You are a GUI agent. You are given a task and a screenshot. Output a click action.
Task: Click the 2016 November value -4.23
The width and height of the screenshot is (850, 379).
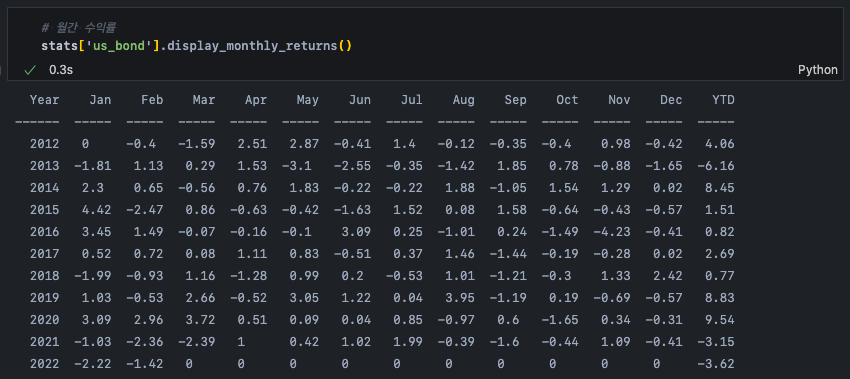click(x=612, y=232)
